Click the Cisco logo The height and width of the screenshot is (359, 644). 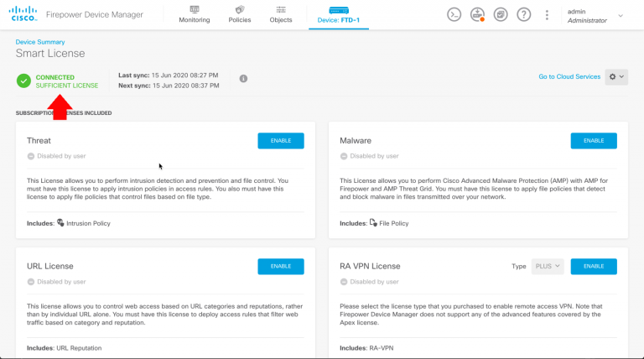click(x=23, y=14)
